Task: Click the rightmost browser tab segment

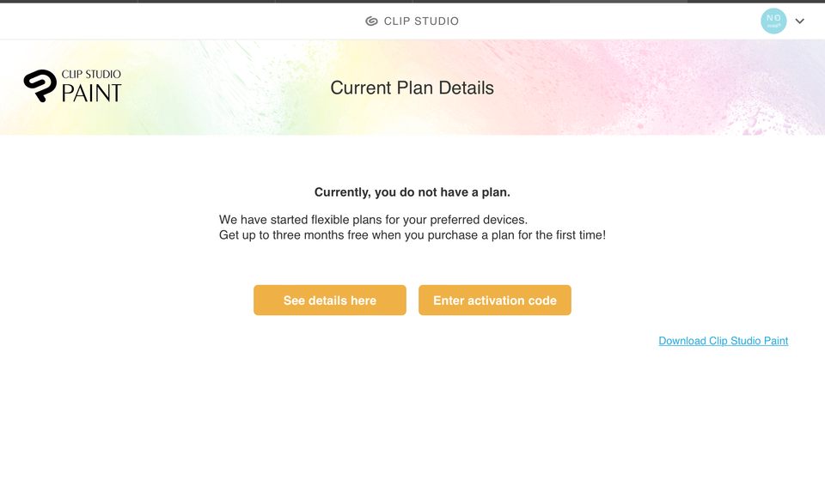Action: (x=756, y=3)
